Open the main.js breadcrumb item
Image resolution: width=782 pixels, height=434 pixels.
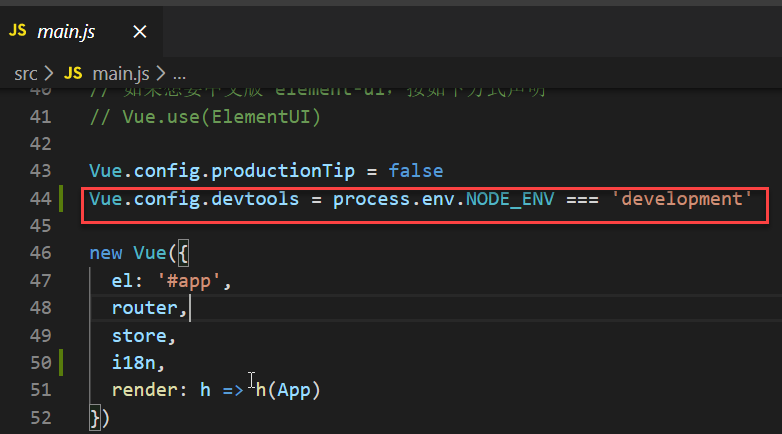120,74
